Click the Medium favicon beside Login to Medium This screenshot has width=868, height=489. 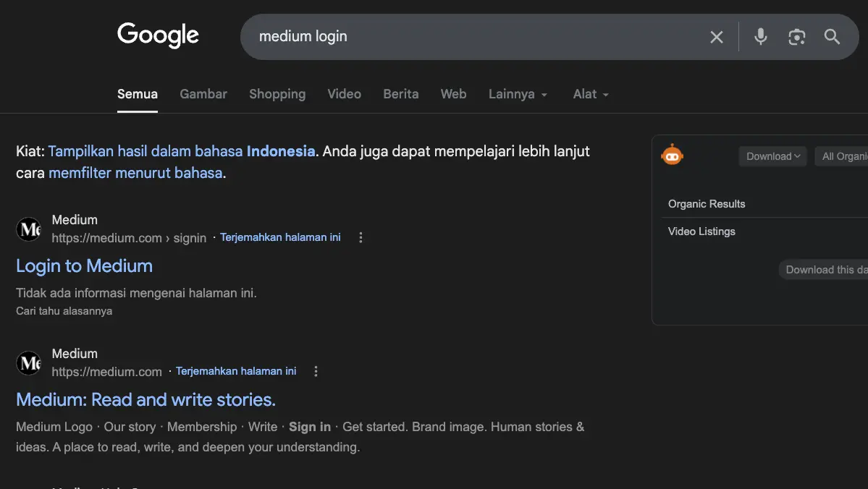29,229
